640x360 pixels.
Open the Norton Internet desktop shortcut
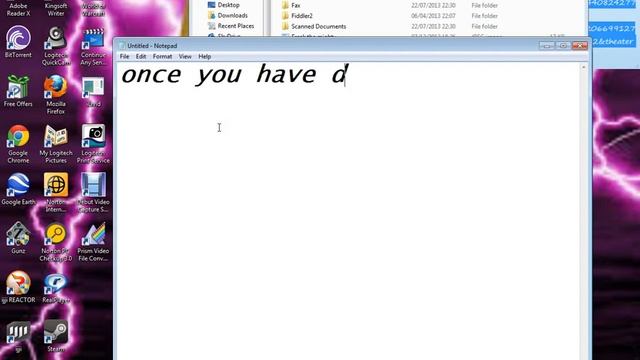56,193
